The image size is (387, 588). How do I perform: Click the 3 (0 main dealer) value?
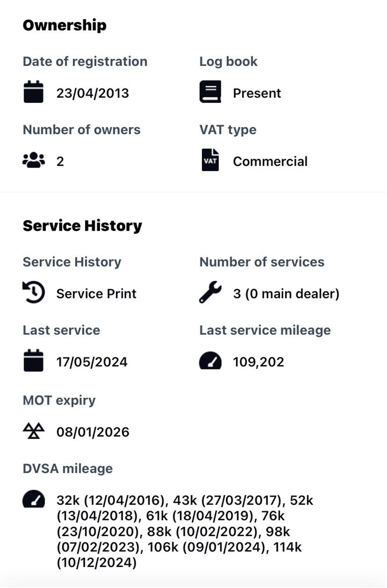(286, 293)
